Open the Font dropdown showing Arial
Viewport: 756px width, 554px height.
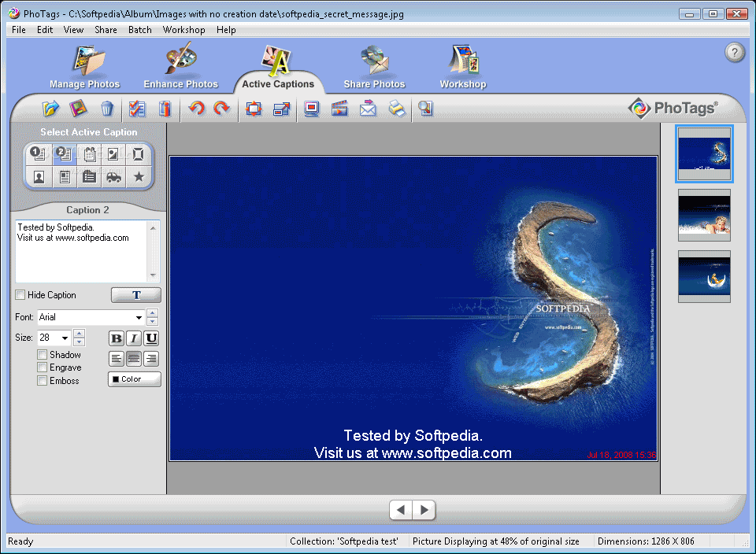(x=139, y=317)
